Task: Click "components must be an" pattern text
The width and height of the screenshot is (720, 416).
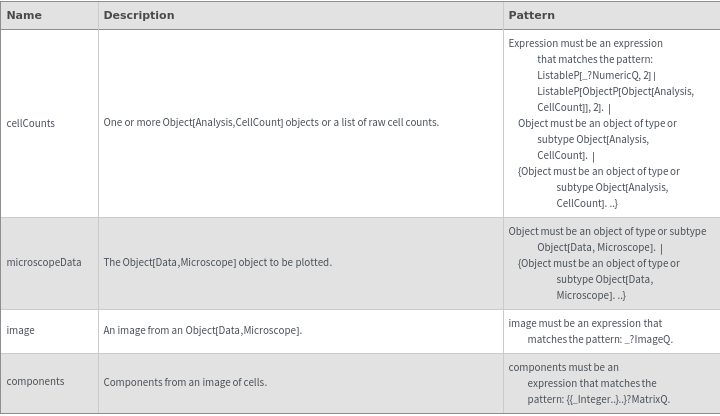Action: pyautogui.click(x=563, y=367)
